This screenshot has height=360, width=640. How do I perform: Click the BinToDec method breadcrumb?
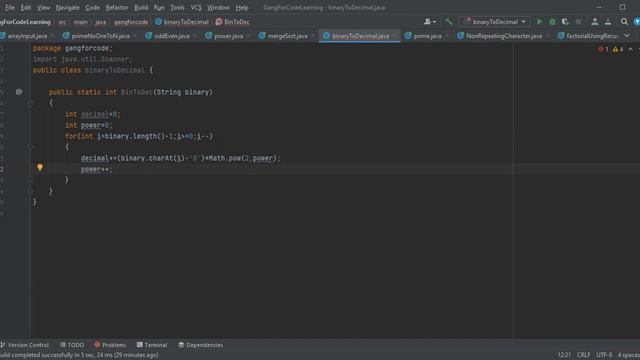pyautogui.click(x=233, y=22)
